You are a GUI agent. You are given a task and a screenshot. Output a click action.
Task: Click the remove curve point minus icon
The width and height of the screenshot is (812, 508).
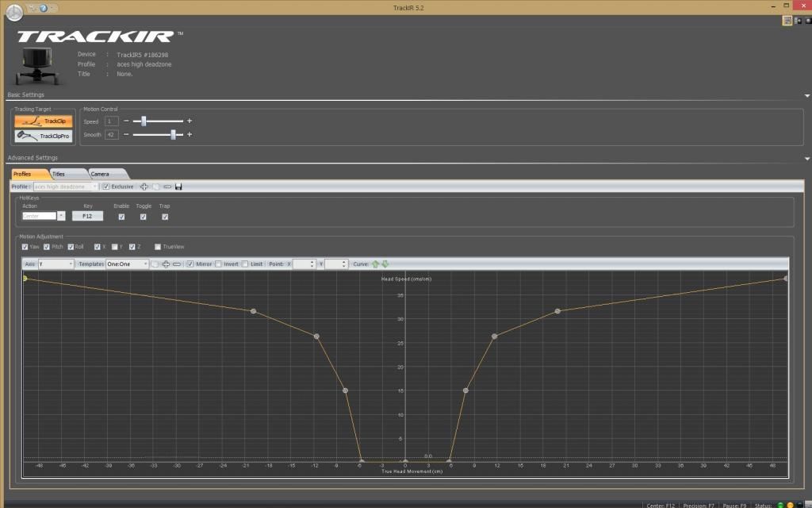pyautogui.click(x=177, y=264)
